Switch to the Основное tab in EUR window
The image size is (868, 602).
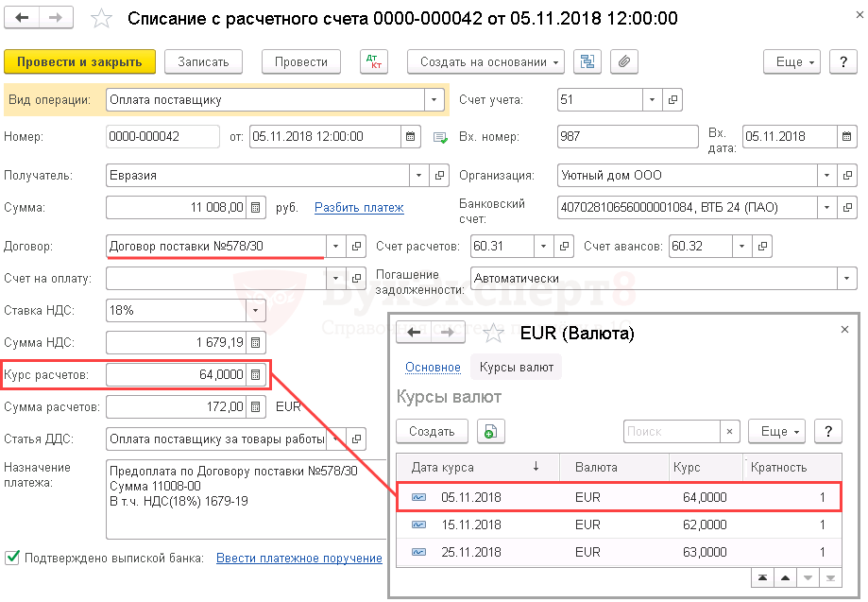[x=433, y=367]
